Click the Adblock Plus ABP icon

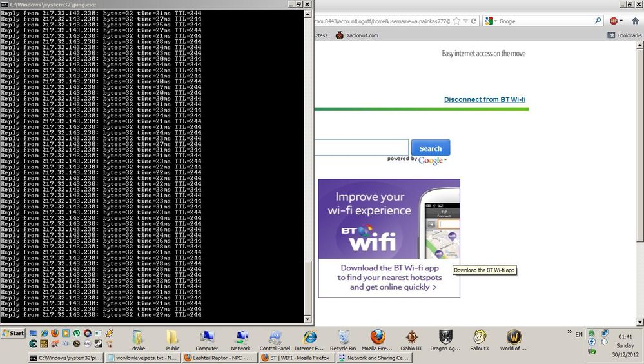pos(614,21)
